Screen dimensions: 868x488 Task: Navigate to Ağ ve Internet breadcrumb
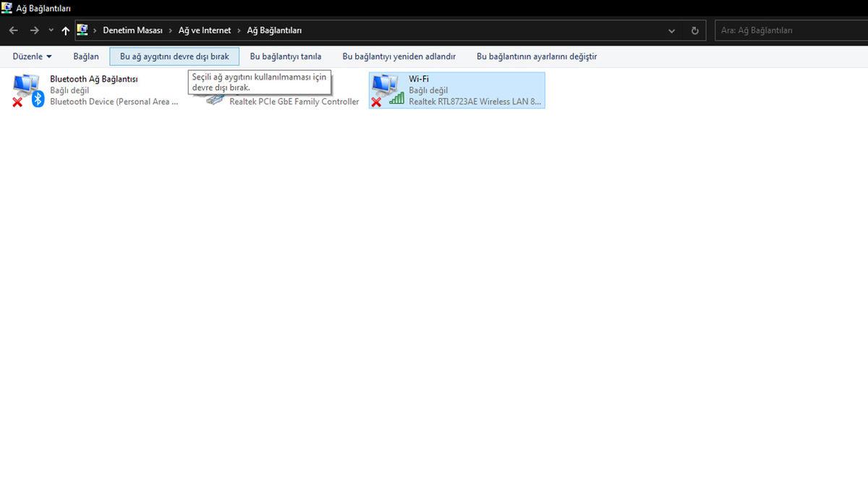(x=205, y=30)
